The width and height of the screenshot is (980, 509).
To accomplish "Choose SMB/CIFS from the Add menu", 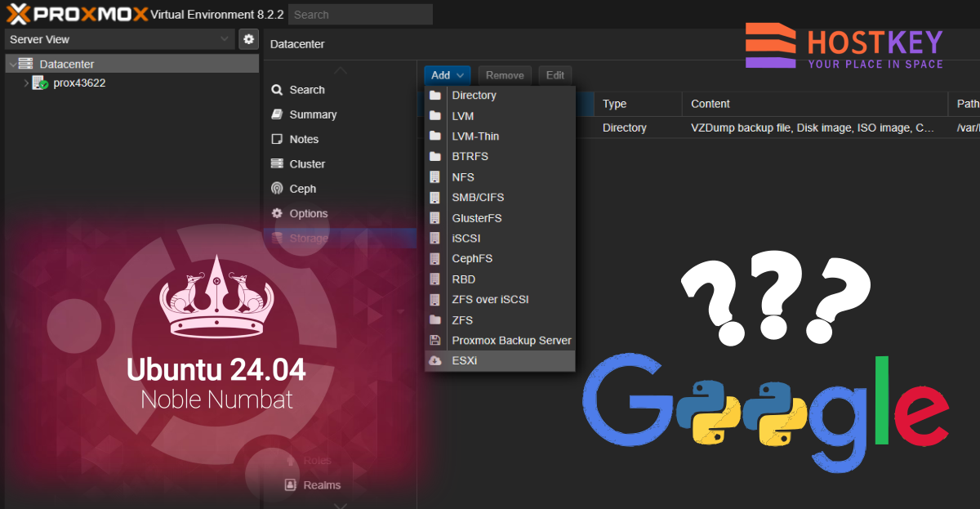I will click(500, 198).
